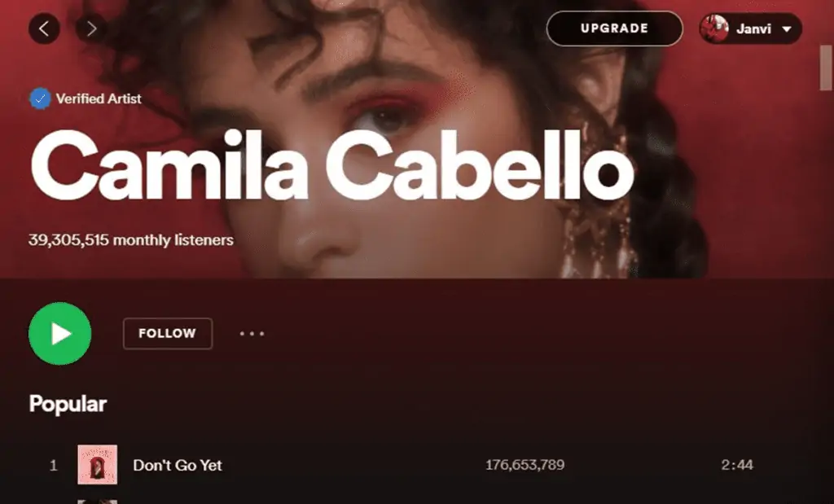834x504 pixels.
Task: Follow Camila Cabello
Action: point(168,333)
